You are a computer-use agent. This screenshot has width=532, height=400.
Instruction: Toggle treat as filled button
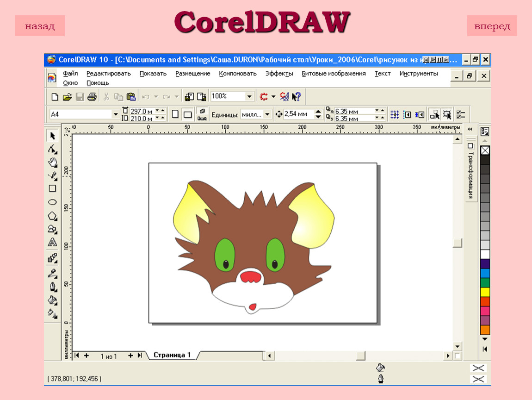click(447, 115)
